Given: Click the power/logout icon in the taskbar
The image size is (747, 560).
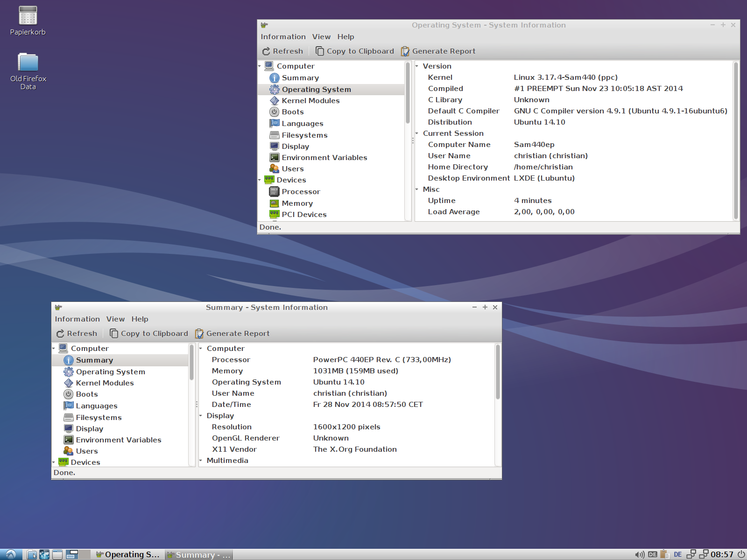Looking at the screenshot, I should [x=741, y=554].
